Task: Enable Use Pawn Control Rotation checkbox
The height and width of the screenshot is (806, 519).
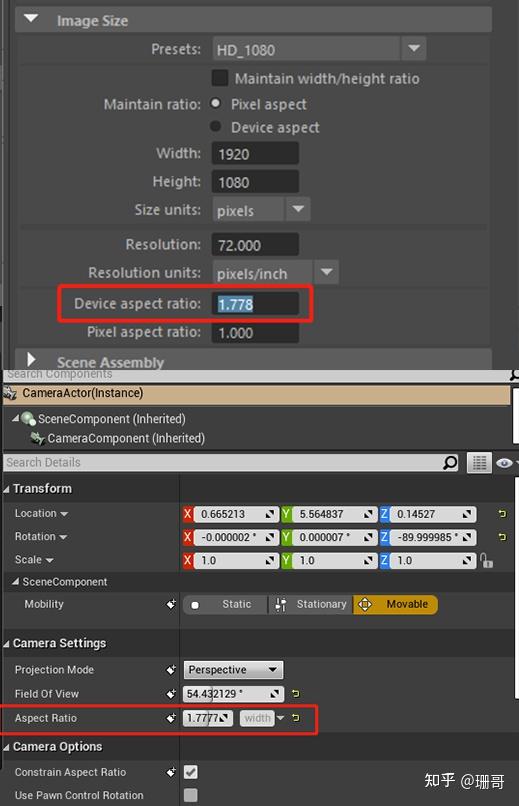Action: tap(191, 795)
